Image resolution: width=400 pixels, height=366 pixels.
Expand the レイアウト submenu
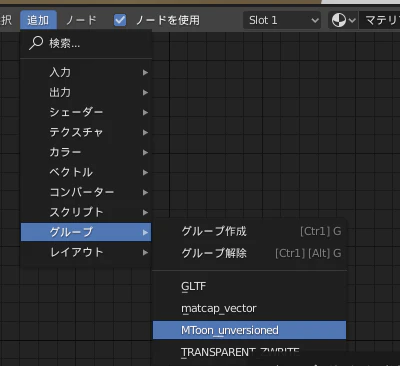(86, 252)
